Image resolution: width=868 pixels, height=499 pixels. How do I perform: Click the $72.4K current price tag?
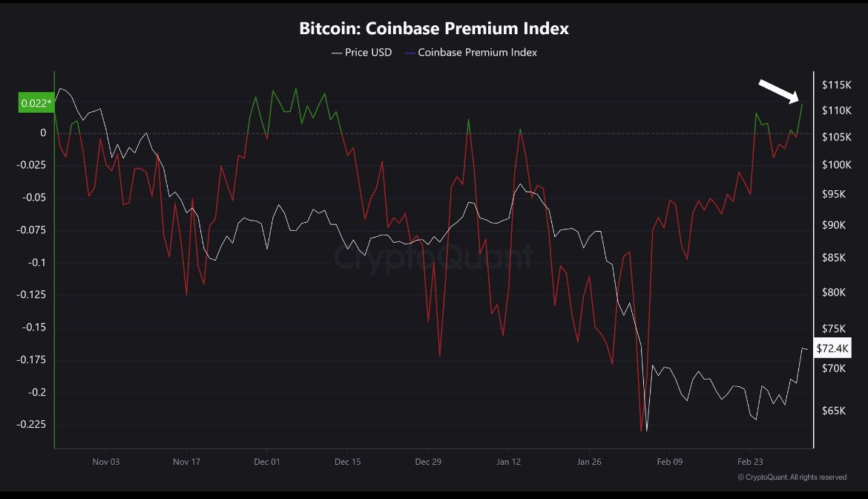832,348
